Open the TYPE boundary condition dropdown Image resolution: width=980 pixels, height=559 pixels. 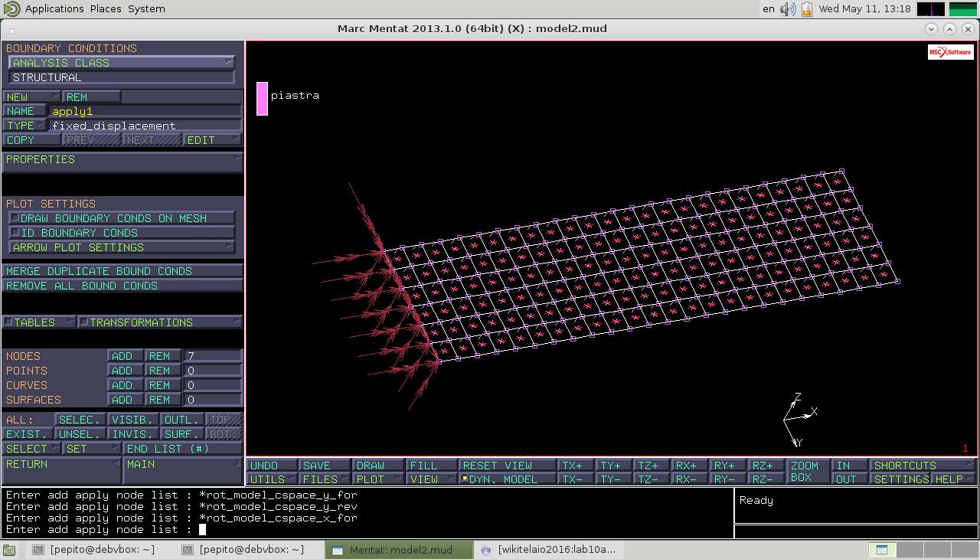click(x=24, y=126)
